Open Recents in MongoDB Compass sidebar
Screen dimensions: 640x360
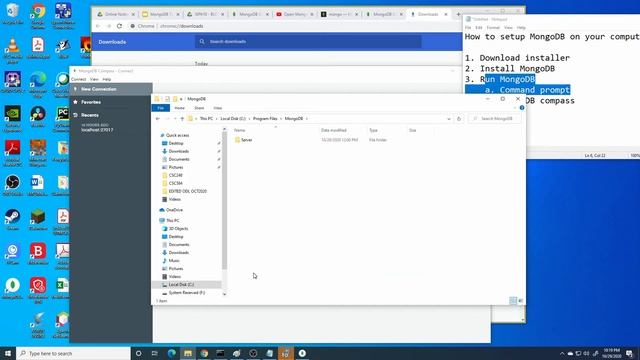pyautogui.click(x=89, y=116)
